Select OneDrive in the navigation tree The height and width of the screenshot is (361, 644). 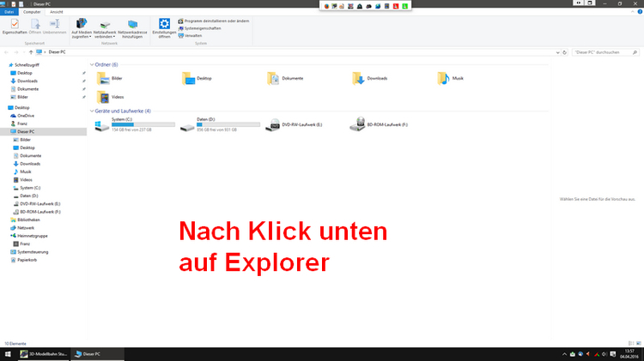click(x=25, y=115)
